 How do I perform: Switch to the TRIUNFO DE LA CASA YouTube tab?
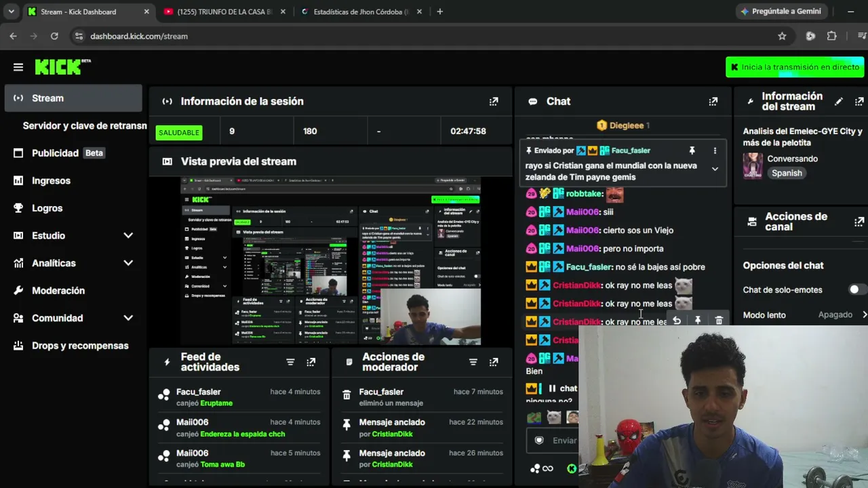[x=224, y=12]
